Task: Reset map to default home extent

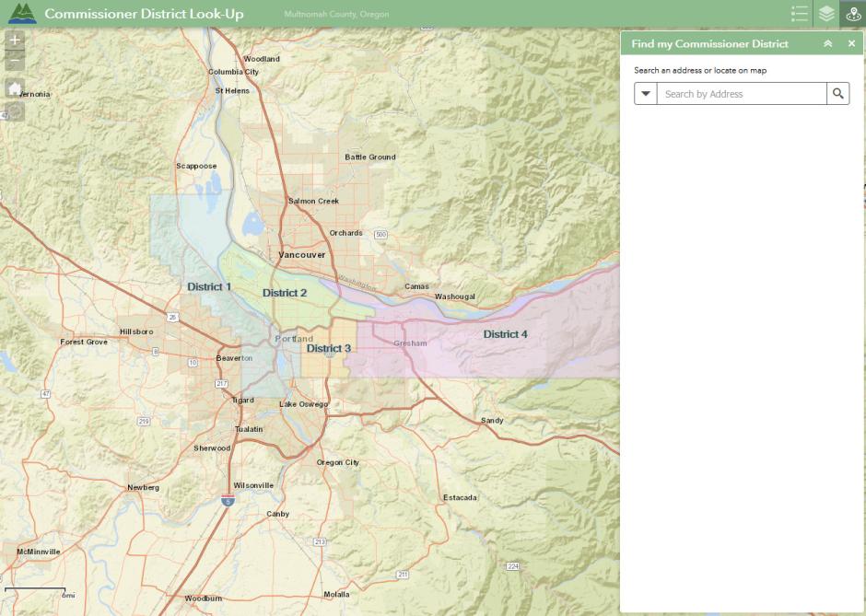Action: pyautogui.click(x=15, y=88)
